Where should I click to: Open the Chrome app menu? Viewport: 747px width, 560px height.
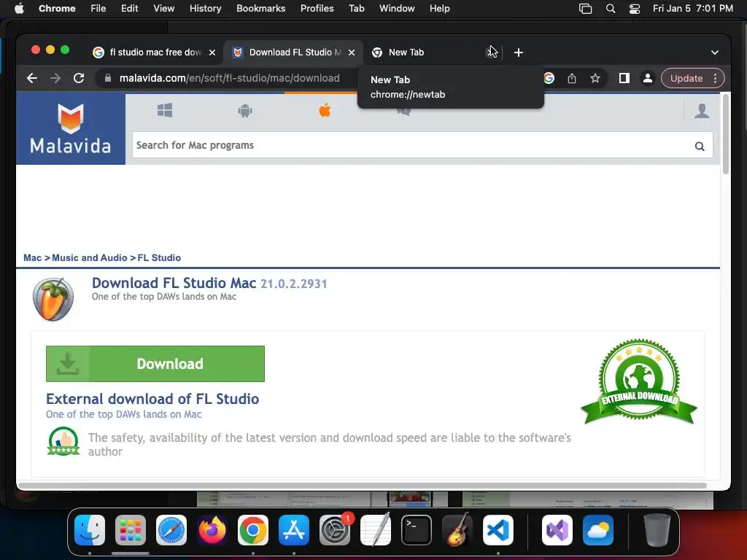(x=57, y=9)
